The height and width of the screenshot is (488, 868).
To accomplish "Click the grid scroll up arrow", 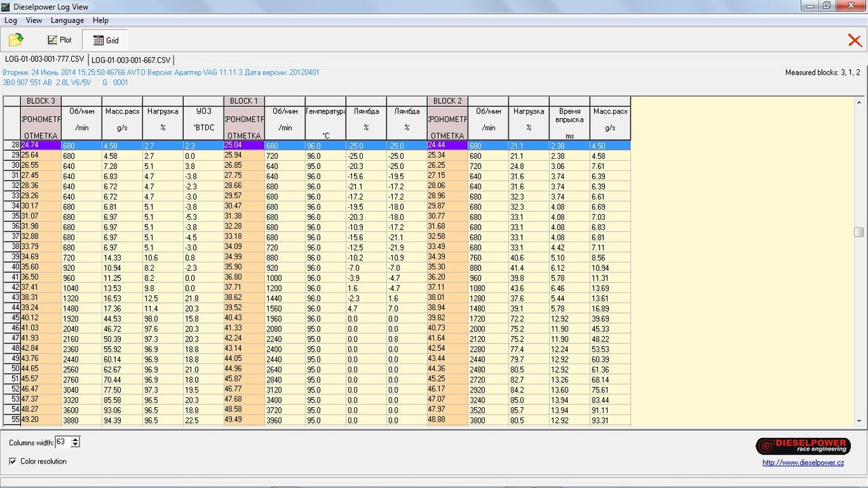I will coord(859,102).
